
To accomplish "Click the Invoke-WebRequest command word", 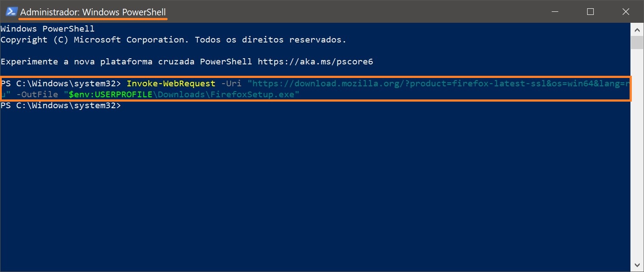I will point(171,83).
